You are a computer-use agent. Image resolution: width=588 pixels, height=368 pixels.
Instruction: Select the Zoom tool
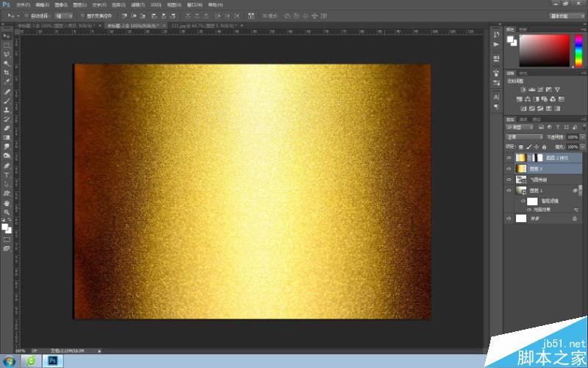(x=7, y=212)
